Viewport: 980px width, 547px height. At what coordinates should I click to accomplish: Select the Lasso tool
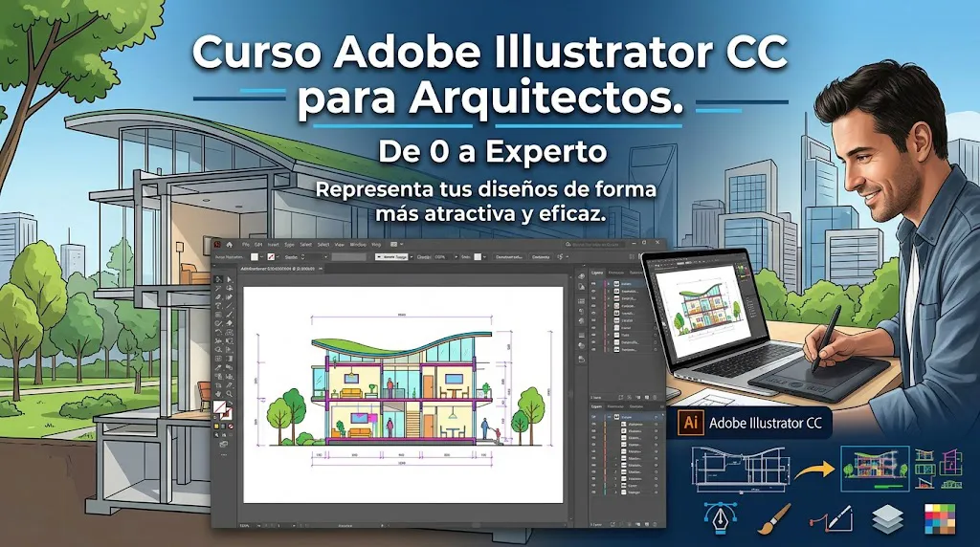(x=230, y=289)
